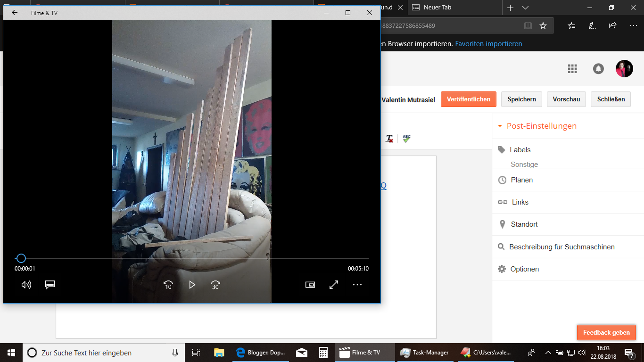The width and height of the screenshot is (644, 362).
Task: Switch to Task-Manager taskbar item
Action: [x=426, y=353]
